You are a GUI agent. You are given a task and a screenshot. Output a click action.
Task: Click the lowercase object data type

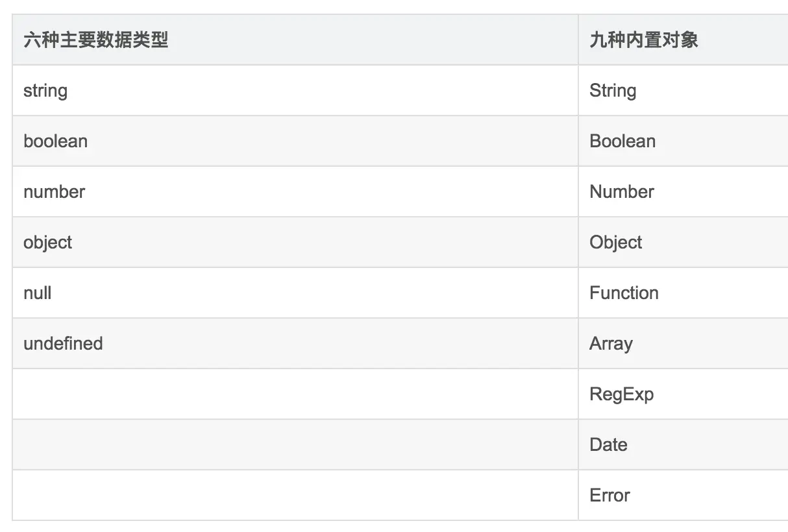tap(295, 242)
